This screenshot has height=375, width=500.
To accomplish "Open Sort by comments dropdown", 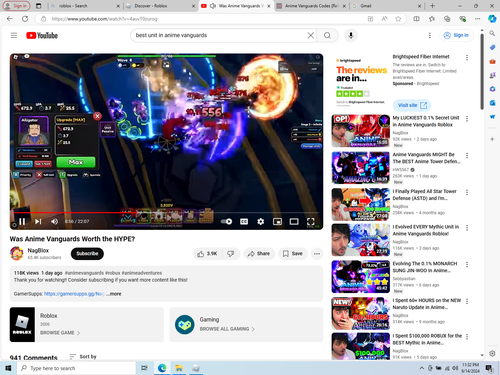I will [83, 357].
